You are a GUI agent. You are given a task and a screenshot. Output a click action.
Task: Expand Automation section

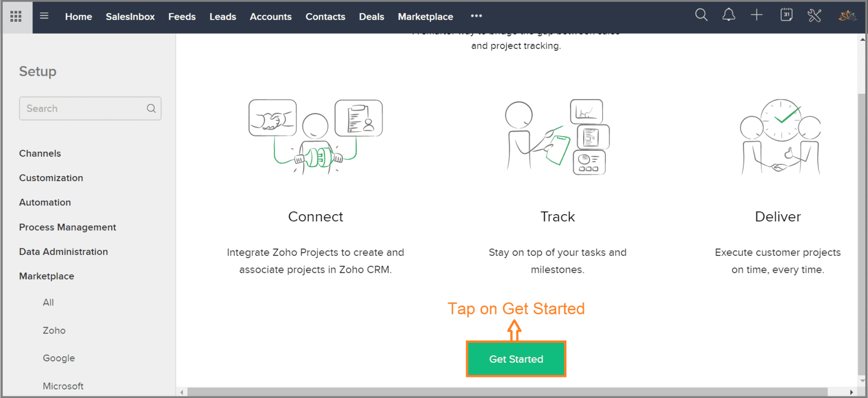[x=45, y=202]
